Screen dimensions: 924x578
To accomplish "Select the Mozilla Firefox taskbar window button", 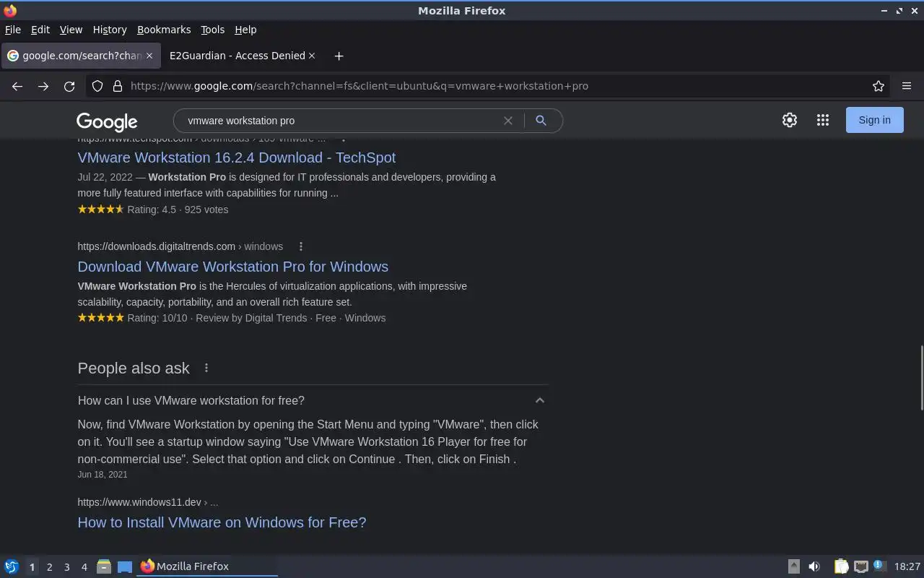I will pyautogui.click(x=207, y=566).
